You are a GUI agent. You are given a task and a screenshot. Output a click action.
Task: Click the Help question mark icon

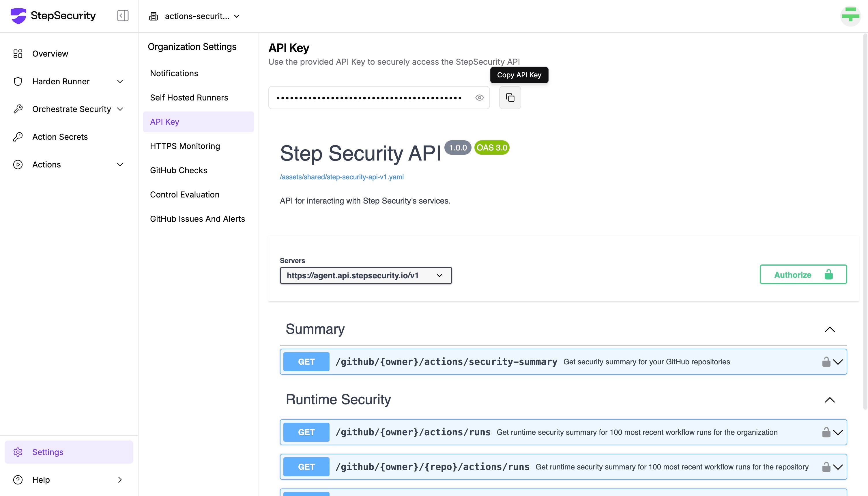18,480
